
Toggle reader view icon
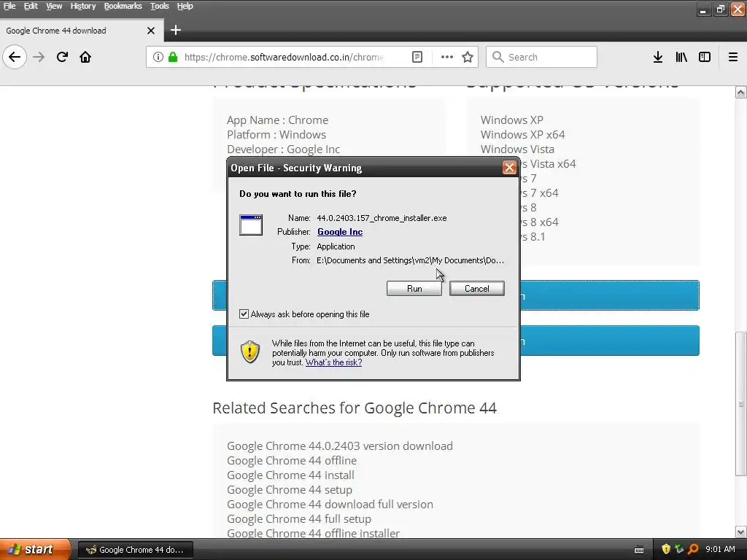tap(417, 57)
